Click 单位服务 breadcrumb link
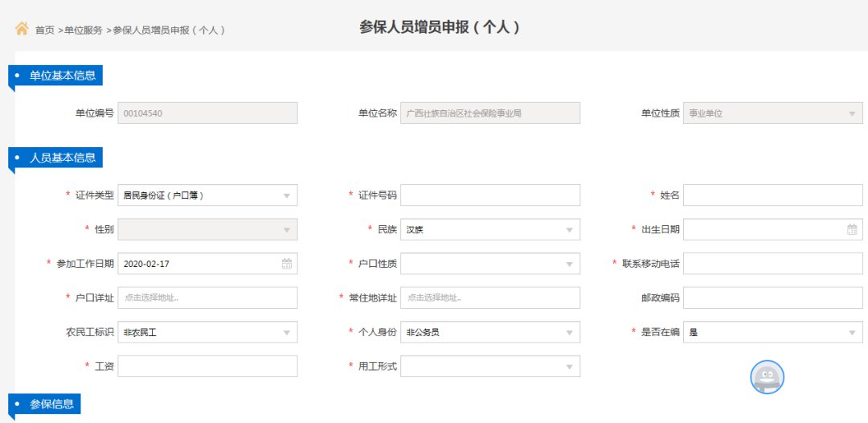The height and width of the screenshot is (423, 868). coord(84,31)
